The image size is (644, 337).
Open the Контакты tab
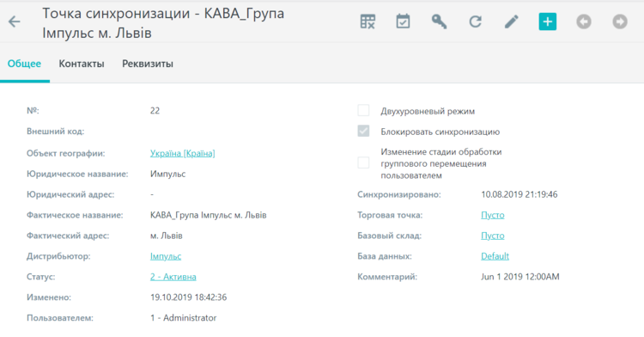point(82,64)
